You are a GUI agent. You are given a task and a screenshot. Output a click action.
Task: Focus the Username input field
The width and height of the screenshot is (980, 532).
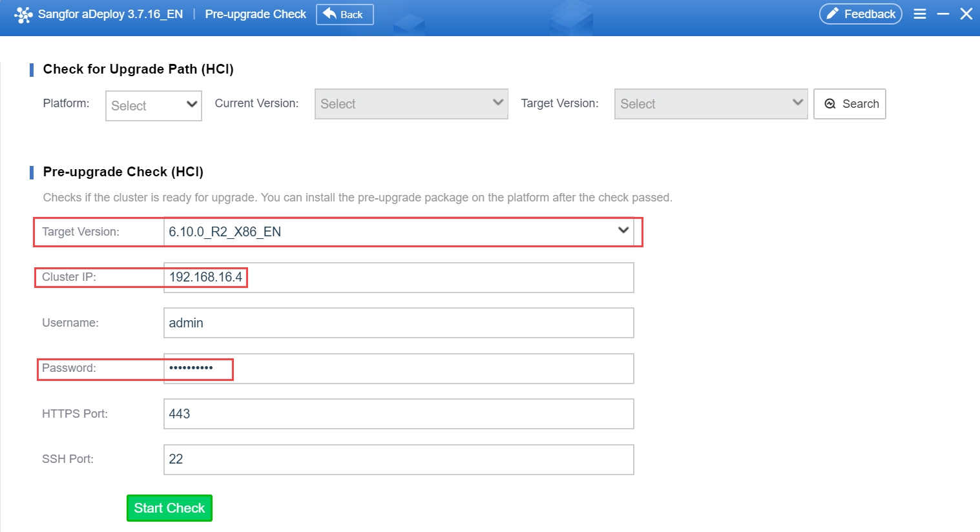pyautogui.click(x=399, y=323)
